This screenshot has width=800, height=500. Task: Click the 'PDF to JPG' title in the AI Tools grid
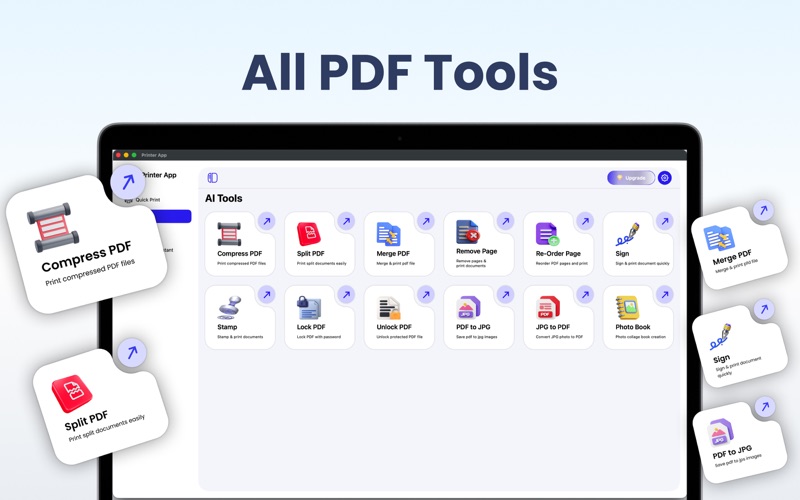(473, 327)
